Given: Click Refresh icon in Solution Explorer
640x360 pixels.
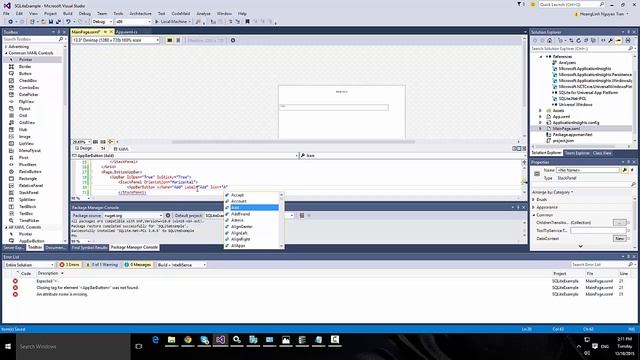Looking at the screenshot, I should coord(578,40).
